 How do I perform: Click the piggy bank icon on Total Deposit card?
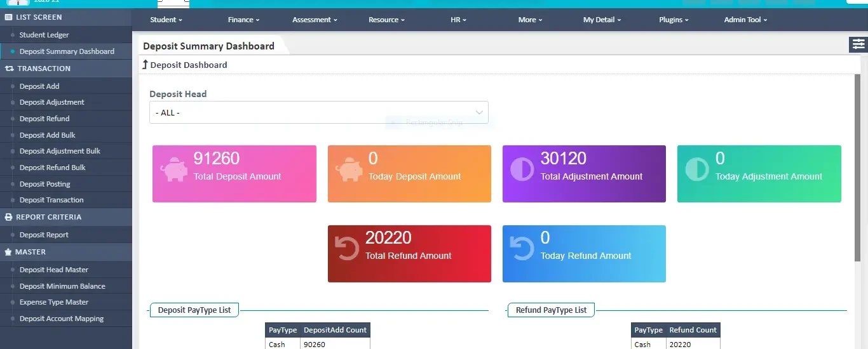tap(173, 170)
